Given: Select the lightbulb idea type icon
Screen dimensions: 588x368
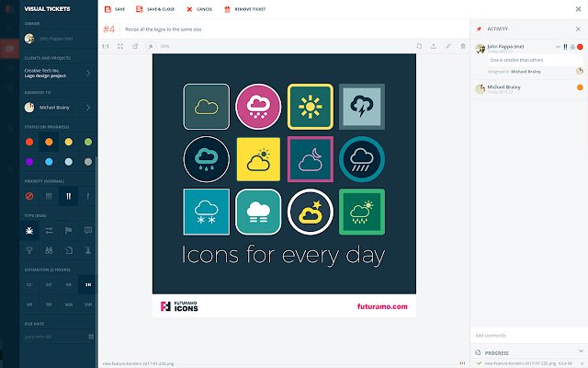Looking at the screenshot, I should (x=29, y=250).
